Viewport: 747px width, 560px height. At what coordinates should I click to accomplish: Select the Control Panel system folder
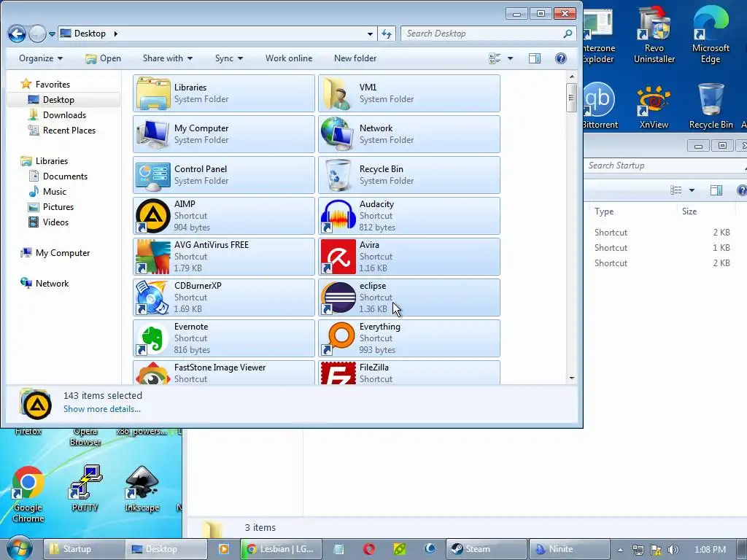tap(224, 175)
